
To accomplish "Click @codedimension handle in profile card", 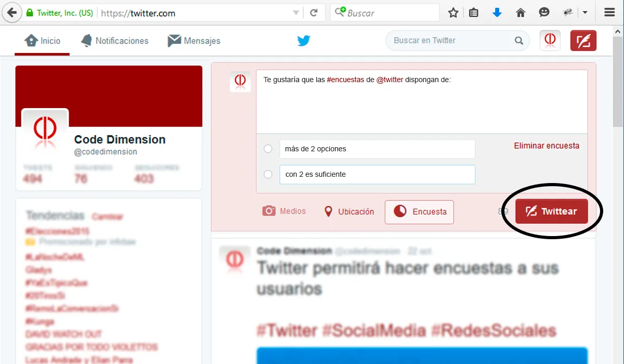I will click(x=106, y=152).
